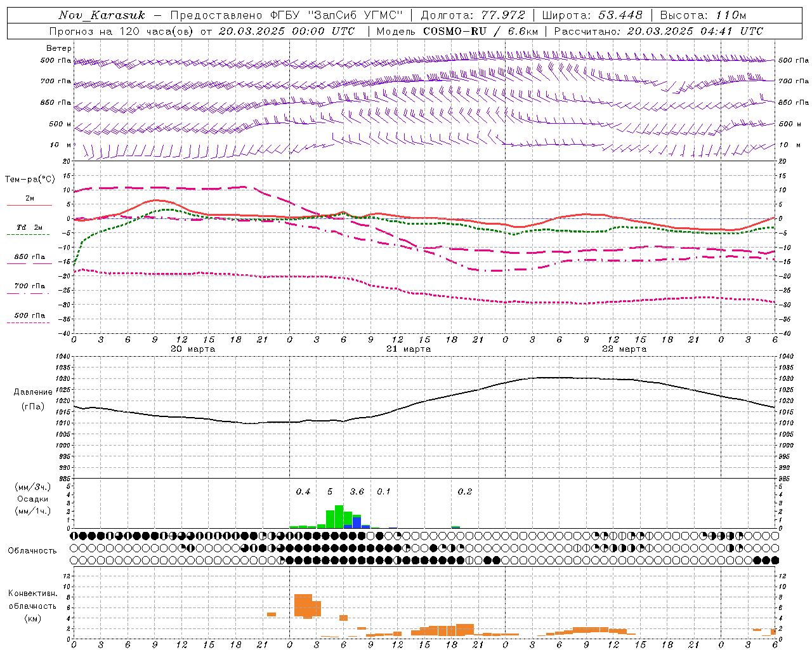Viewport: 812px width, 650px height.
Task: Click the Осадки panel label
Action: (33, 499)
